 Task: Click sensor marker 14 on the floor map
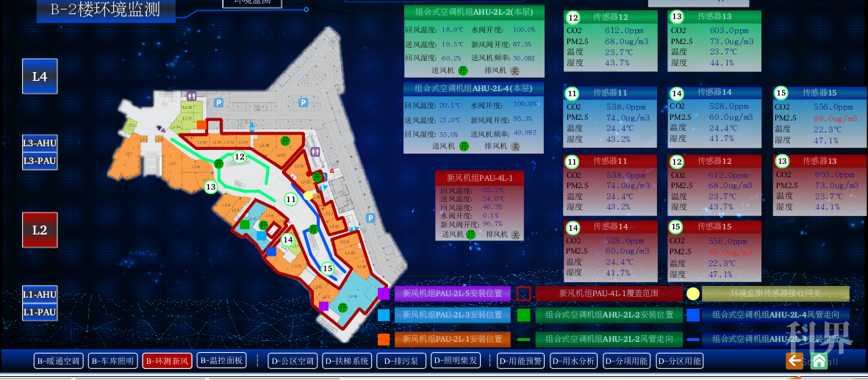[287, 240]
